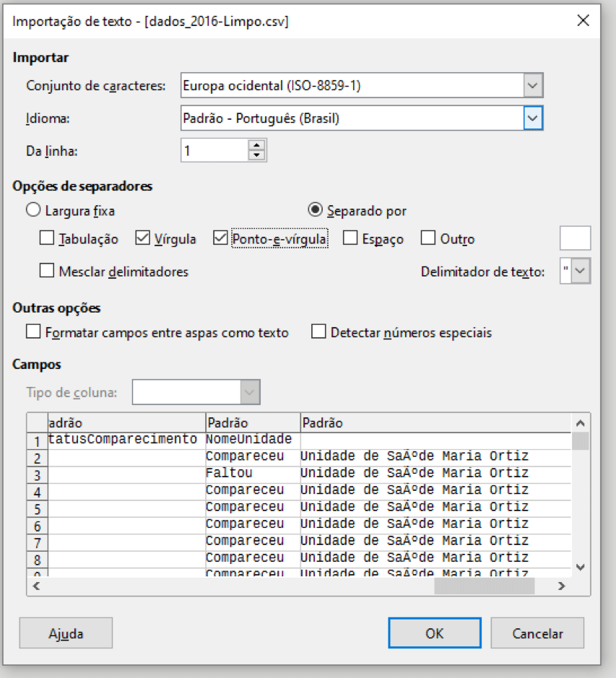Click into the Da linha number field
The height and width of the screenshot is (678, 616).
pyautogui.click(x=215, y=150)
